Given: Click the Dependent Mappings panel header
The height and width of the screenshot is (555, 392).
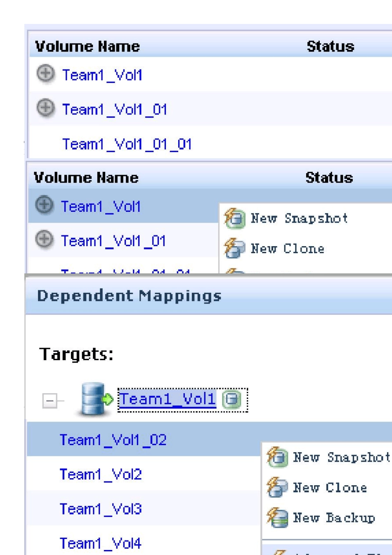Looking at the screenshot, I should coord(209,296).
